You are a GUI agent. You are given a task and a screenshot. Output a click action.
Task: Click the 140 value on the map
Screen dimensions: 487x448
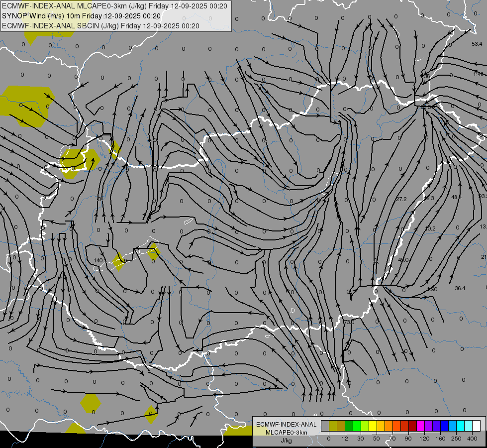pos(98,260)
